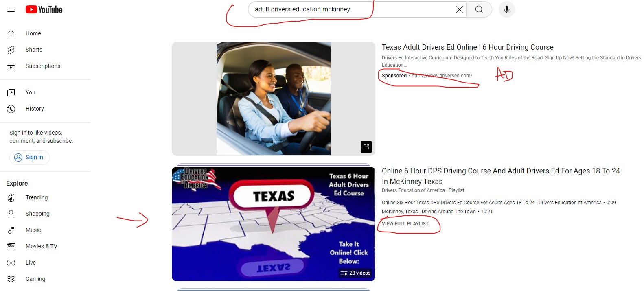644x291 pixels.
Task: Open the Gaming explore page
Action: 35,279
